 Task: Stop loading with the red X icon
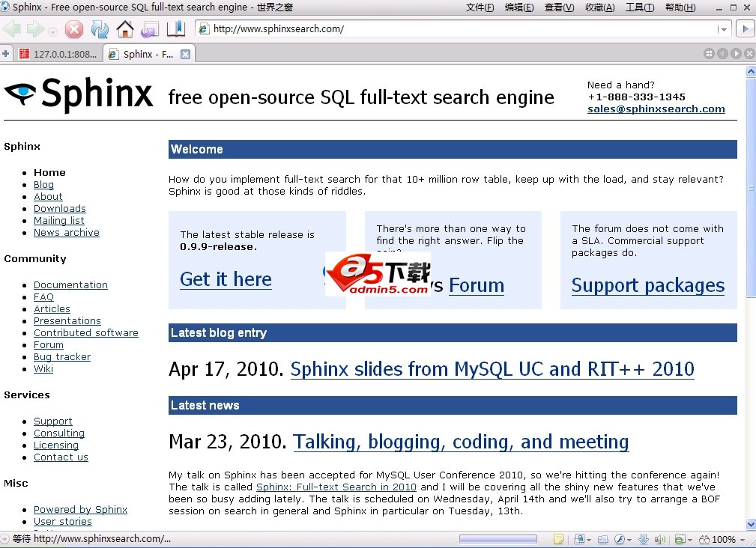[73, 29]
